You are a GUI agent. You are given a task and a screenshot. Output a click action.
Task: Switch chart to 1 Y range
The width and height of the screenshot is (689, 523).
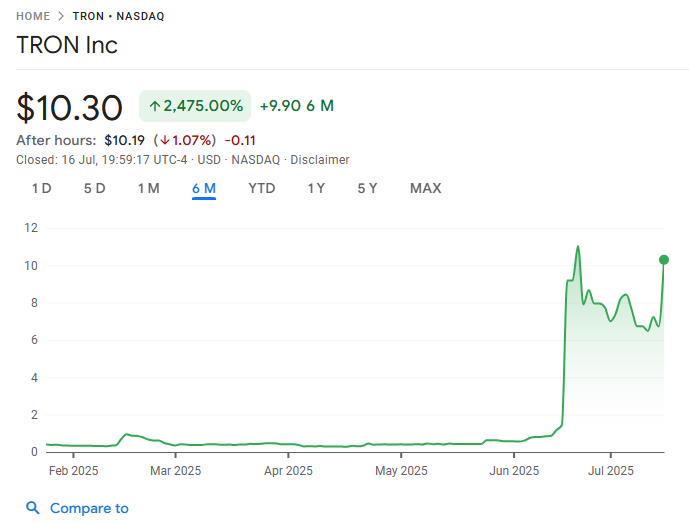316,188
